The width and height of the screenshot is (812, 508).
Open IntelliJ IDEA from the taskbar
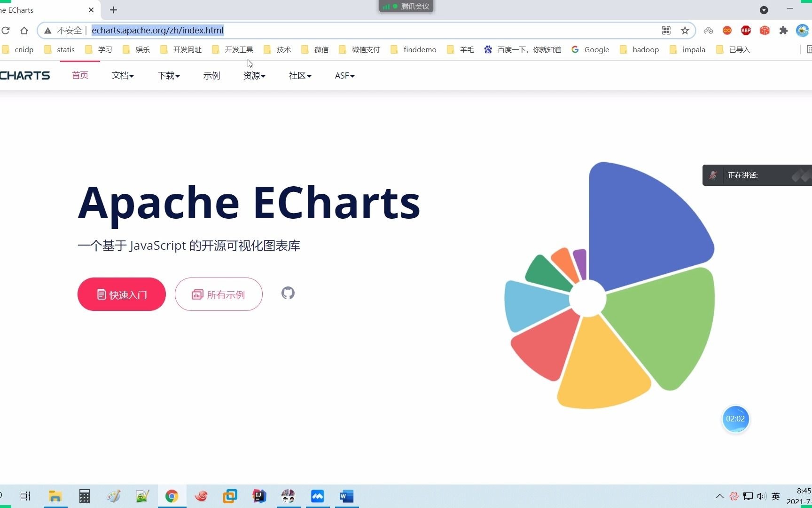(259, 496)
